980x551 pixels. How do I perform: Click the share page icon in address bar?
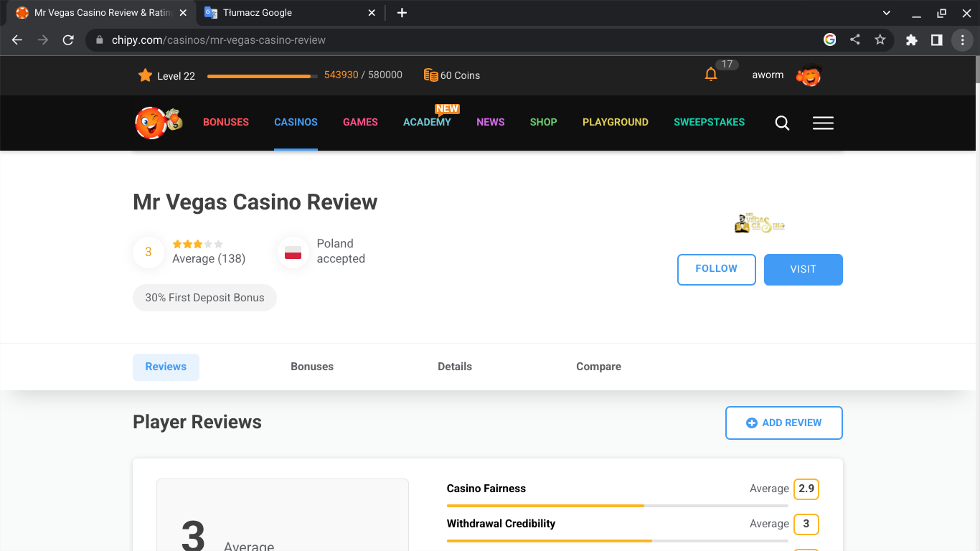[855, 40]
